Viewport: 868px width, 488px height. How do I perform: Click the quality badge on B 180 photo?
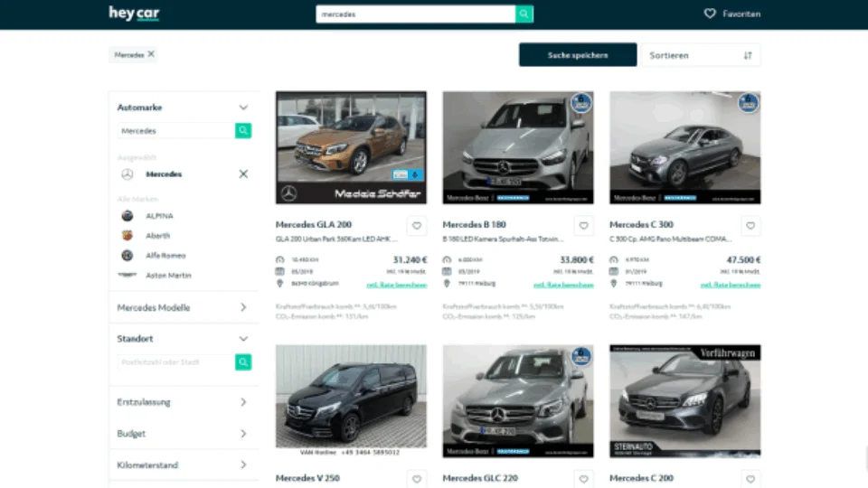pos(581,103)
